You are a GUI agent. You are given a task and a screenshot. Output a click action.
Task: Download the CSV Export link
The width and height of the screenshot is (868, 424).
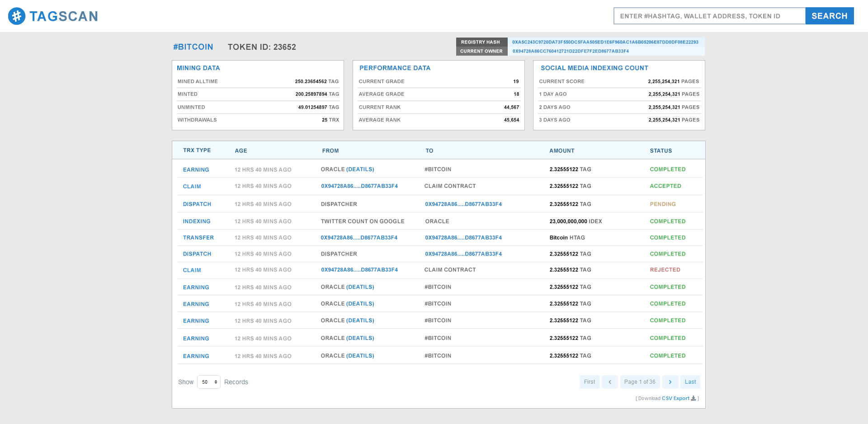click(x=675, y=398)
